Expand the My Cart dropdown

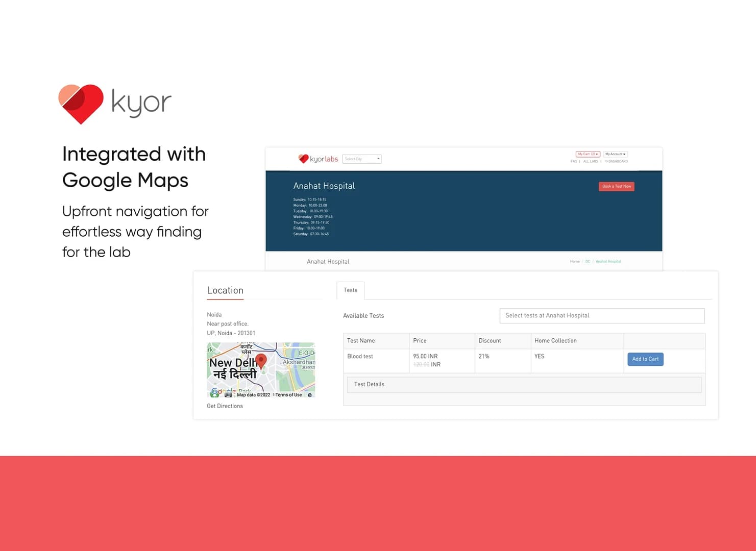(588, 154)
